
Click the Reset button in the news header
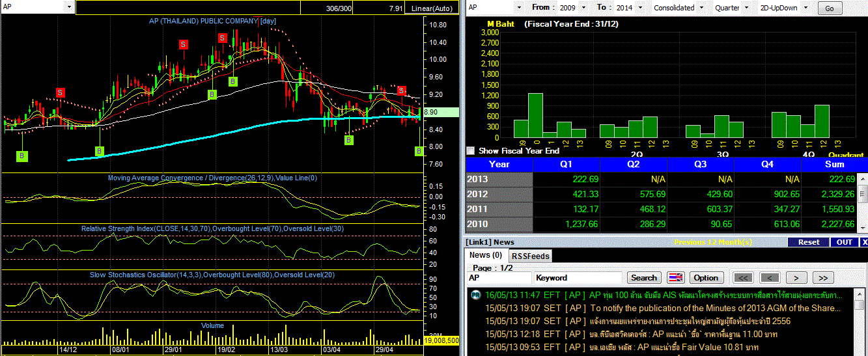coord(808,242)
